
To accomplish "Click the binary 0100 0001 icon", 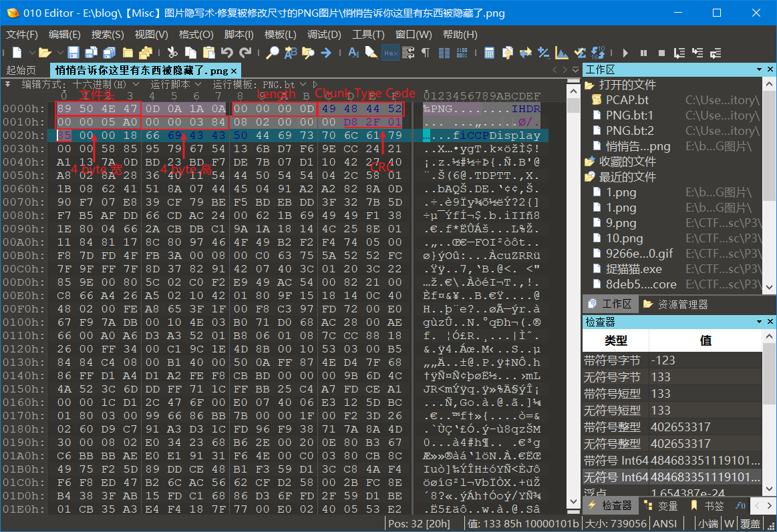I will pos(462,53).
